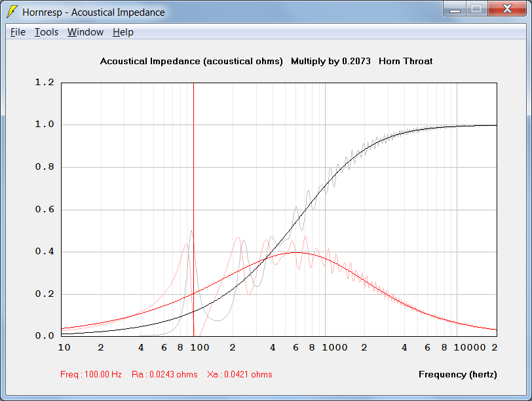
Task: Click the 10000 frequency axis label
Action: pyautogui.click(x=470, y=347)
